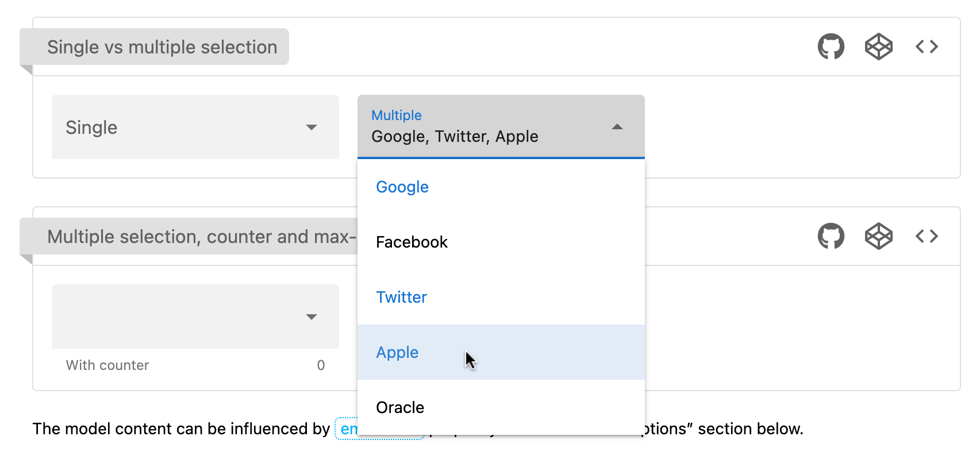Screen dimensions: 980x463
Task: Deselect the highlighted Apple option
Action: [397, 353]
